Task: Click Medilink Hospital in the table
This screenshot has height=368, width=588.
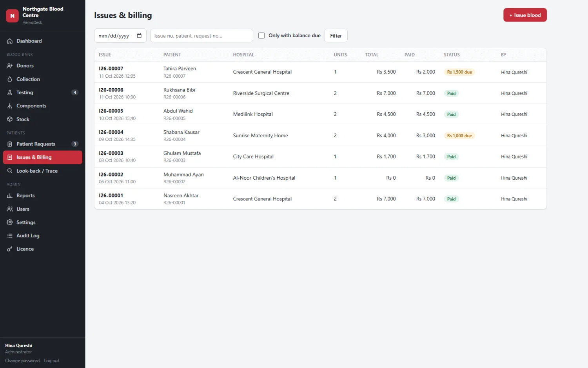Action: tap(253, 115)
